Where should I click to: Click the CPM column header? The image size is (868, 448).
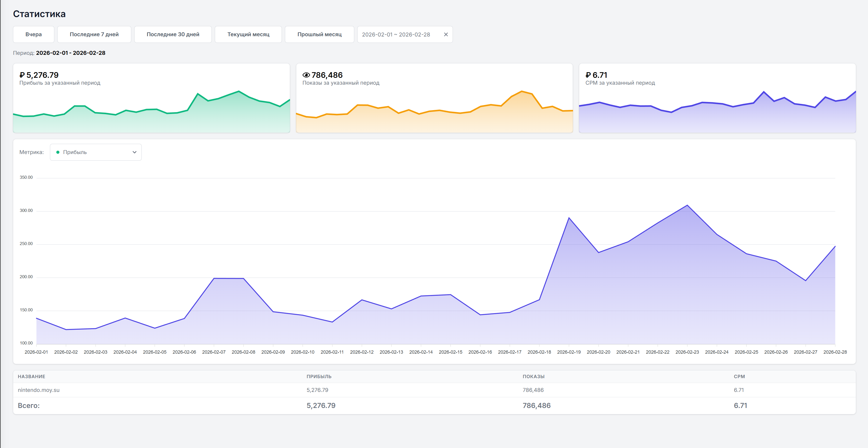pyautogui.click(x=739, y=377)
